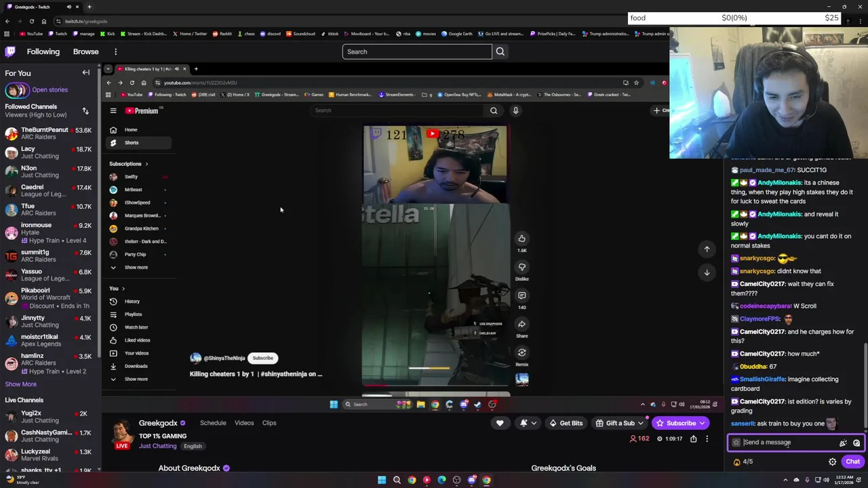Open stream options three-dot menu

pyautogui.click(x=707, y=439)
